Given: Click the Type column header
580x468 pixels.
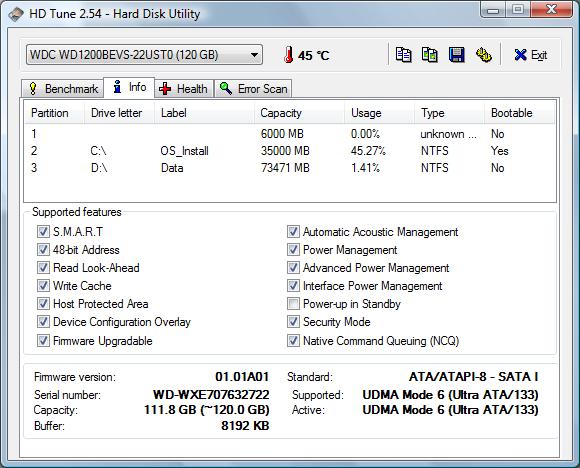Looking at the screenshot, I should click(x=450, y=113).
